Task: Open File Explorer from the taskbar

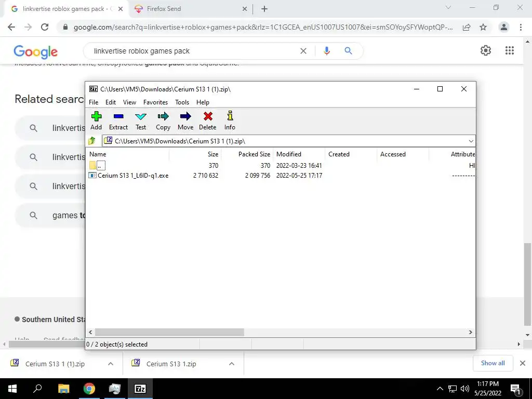Action: point(63,389)
